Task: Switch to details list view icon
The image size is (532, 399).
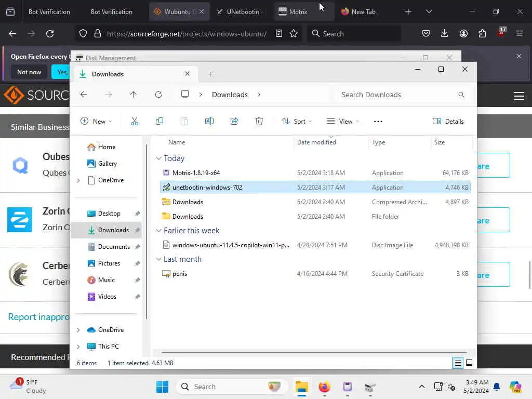Action: [x=458, y=363]
